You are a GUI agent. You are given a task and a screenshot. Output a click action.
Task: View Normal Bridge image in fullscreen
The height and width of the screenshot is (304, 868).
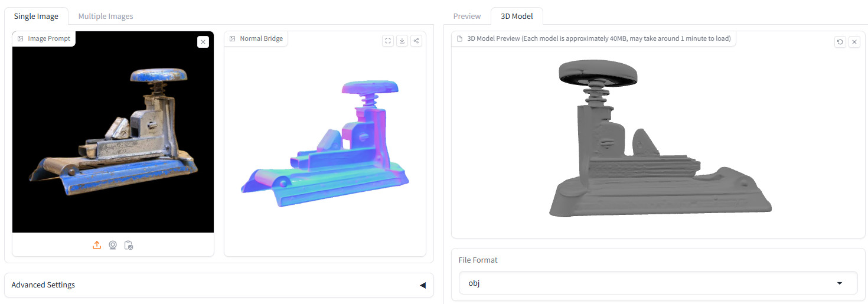[x=388, y=41]
